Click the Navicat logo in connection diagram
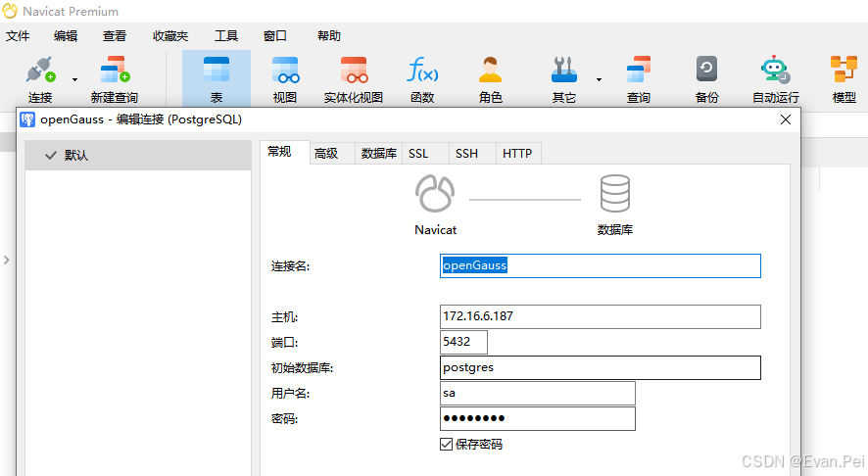Image resolution: width=868 pixels, height=476 pixels. tap(435, 193)
